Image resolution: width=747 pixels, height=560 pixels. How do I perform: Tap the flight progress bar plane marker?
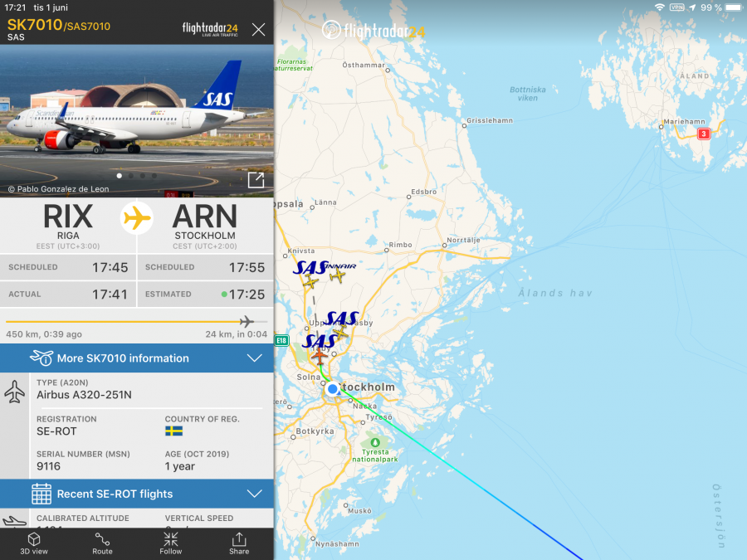pos(247,321)
